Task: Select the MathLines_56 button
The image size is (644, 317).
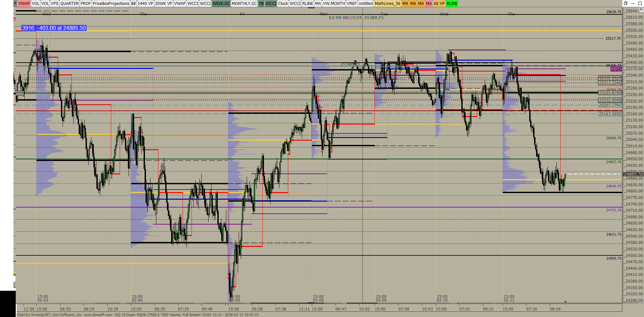Action: coord(387,4)
